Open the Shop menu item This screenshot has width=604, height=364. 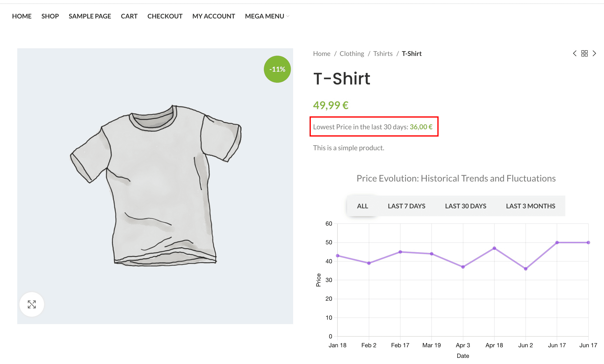pyautogui.click(x=50, y=16)
